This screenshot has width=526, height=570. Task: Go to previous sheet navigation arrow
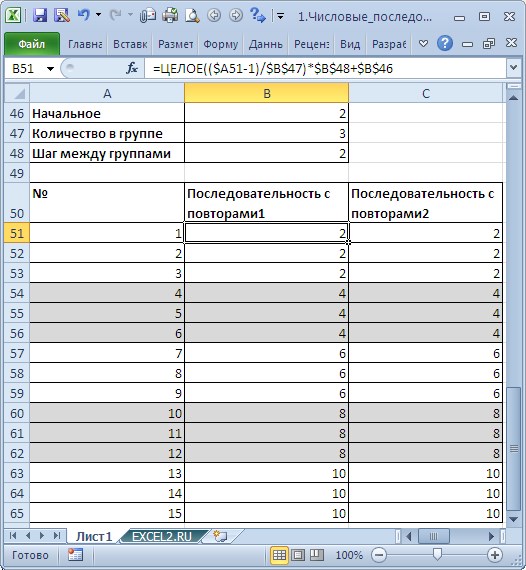(x=28, y=535)
